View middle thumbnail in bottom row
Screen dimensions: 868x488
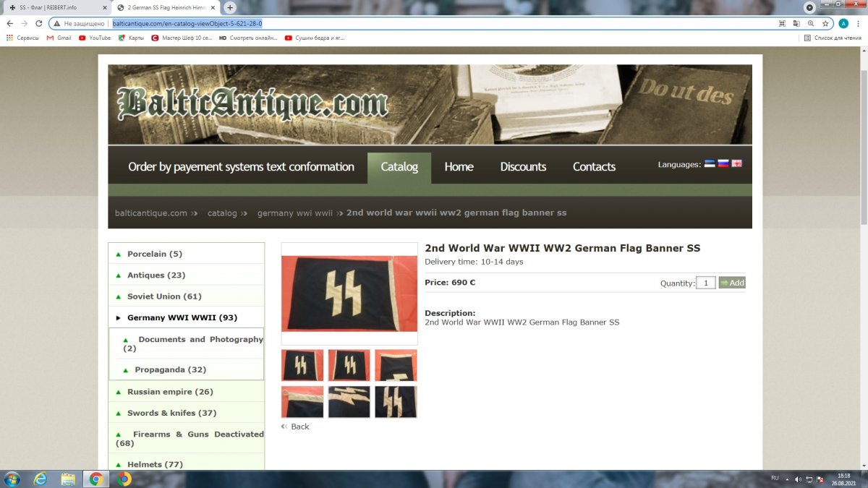pos(349,402)
